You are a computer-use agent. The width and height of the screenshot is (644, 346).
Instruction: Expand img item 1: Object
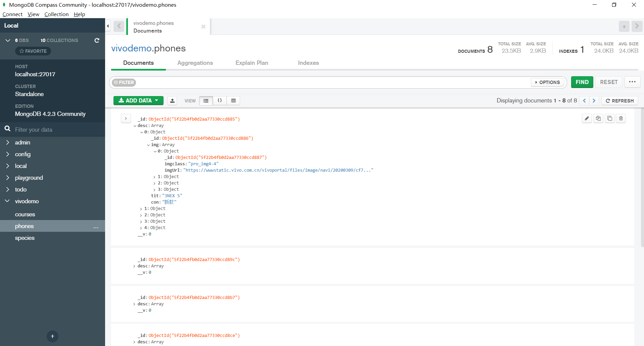(154, 177)
